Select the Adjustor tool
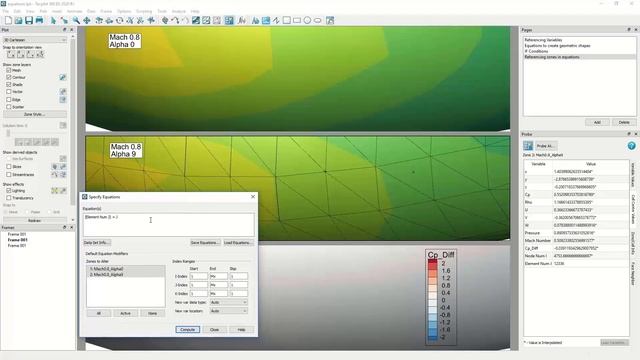Image resolution: width=640 pixels, height=360 pixels. (x=64, y=20)
